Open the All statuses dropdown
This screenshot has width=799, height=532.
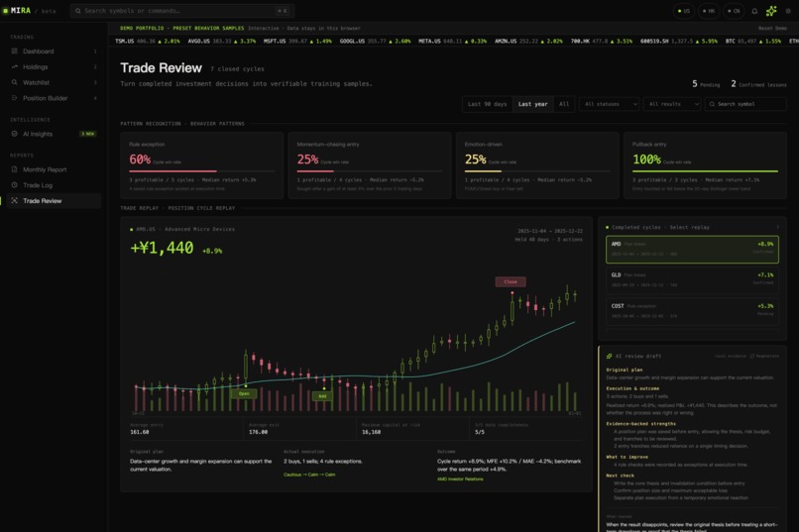[609, 104]
